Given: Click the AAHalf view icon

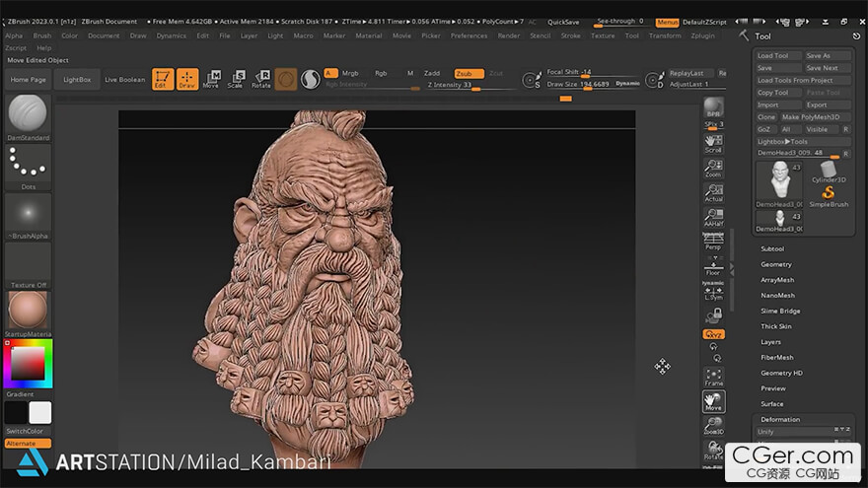Looking at the screenshot, I should 713,217.
